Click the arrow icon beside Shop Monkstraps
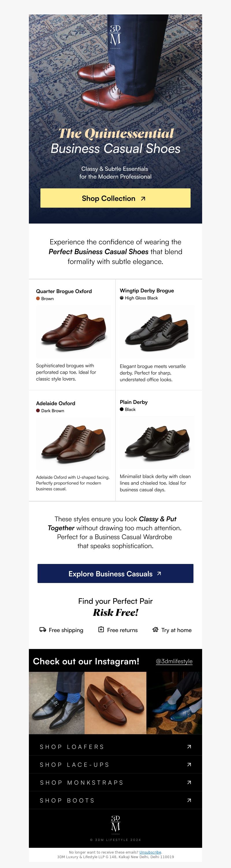 [x=189, y=782]
